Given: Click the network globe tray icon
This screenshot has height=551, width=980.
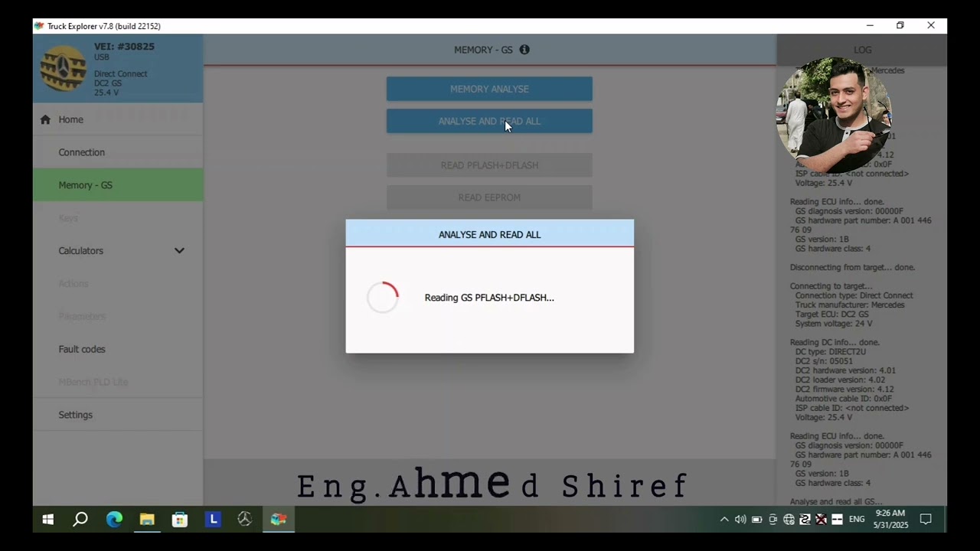Looking at the screenshot, I should coord(789,520).
